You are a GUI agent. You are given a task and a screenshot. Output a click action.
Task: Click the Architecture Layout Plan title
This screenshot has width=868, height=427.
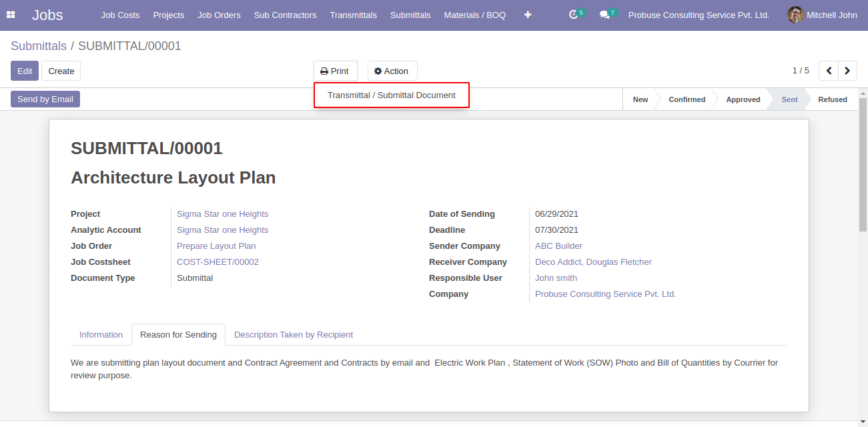pyautogui.click(x=173, y=178)
